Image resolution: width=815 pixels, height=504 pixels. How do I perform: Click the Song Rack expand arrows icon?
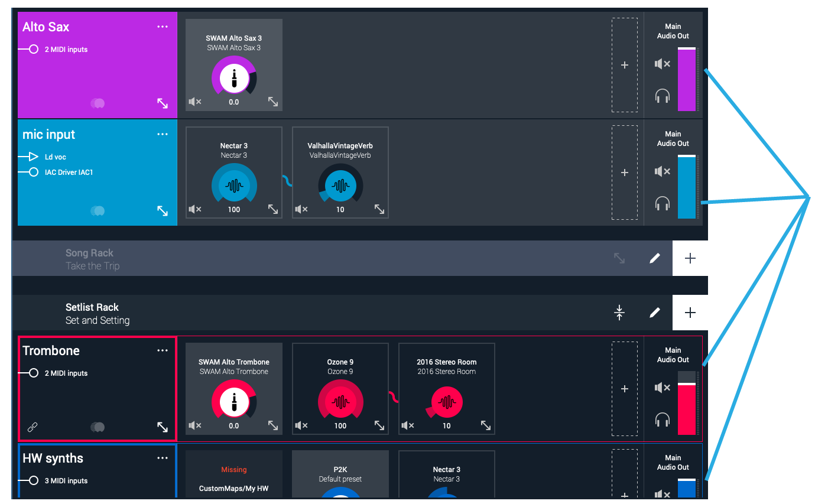(x=619, y=258)
